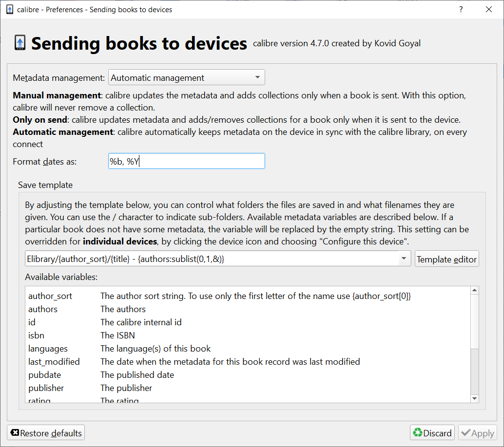This screenshot has height=447, width=504.
Task: Close the Preferences window
Action: (x=489, y=9)
